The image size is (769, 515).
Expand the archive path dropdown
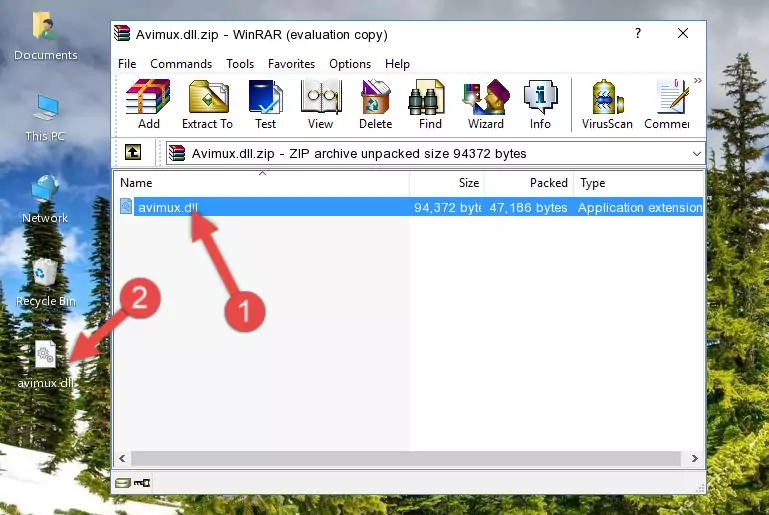click(696, 154)
